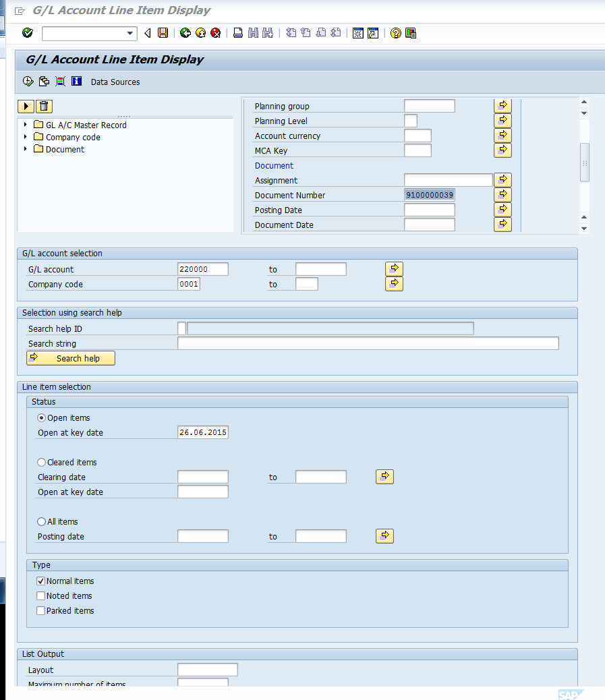Click the Layout input field
This screenshot has width=605, height=700.
tap(208, 670)
